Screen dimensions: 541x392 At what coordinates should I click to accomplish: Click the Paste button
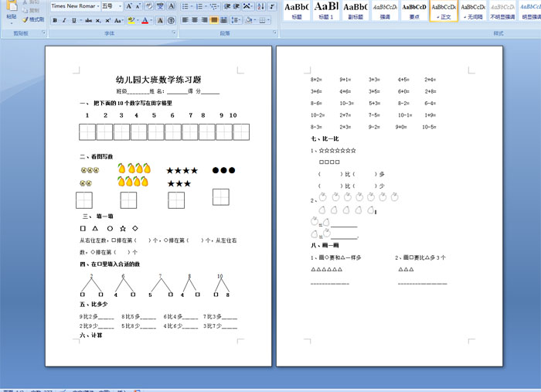[12, 11]
